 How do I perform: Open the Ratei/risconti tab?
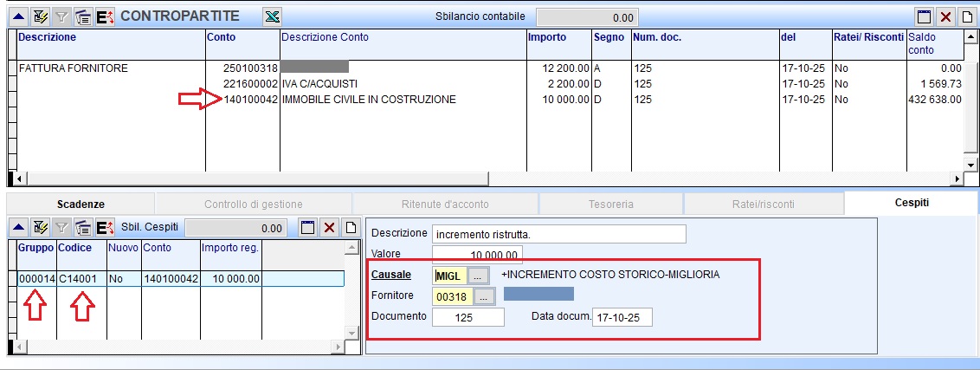coord(762,204)
